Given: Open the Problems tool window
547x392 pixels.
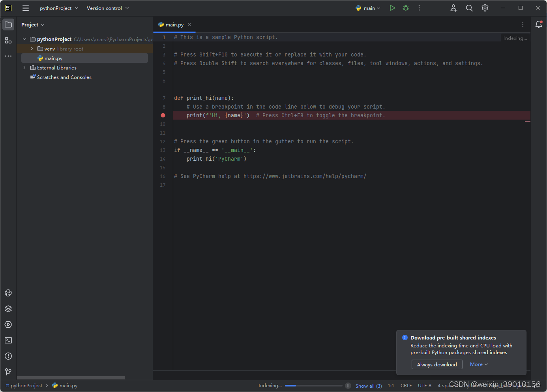Looking at the screenshot, I should pyautogui.click(x=8, y=356).
